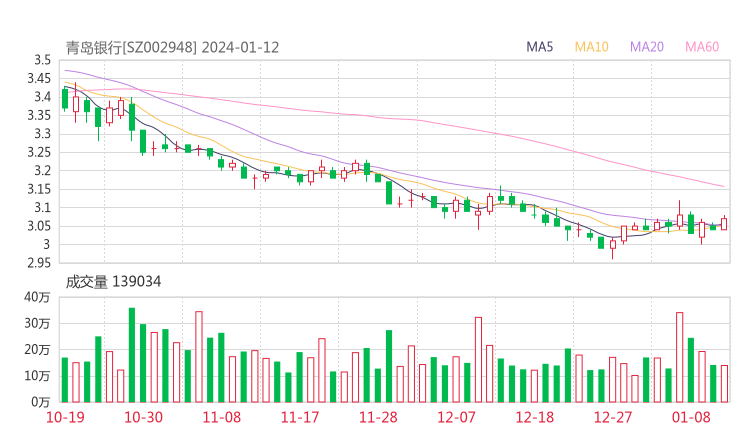Select the 3.05 price axis label

[39, 226]
